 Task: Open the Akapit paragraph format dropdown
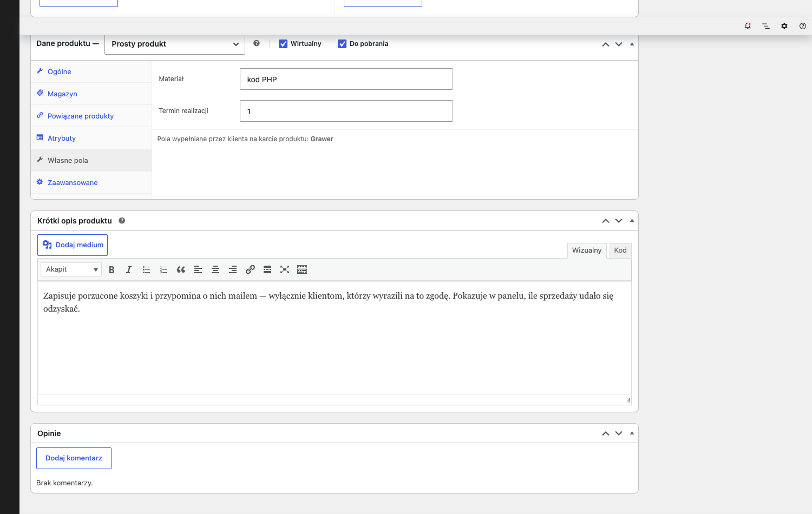click(x=71, y=269)
